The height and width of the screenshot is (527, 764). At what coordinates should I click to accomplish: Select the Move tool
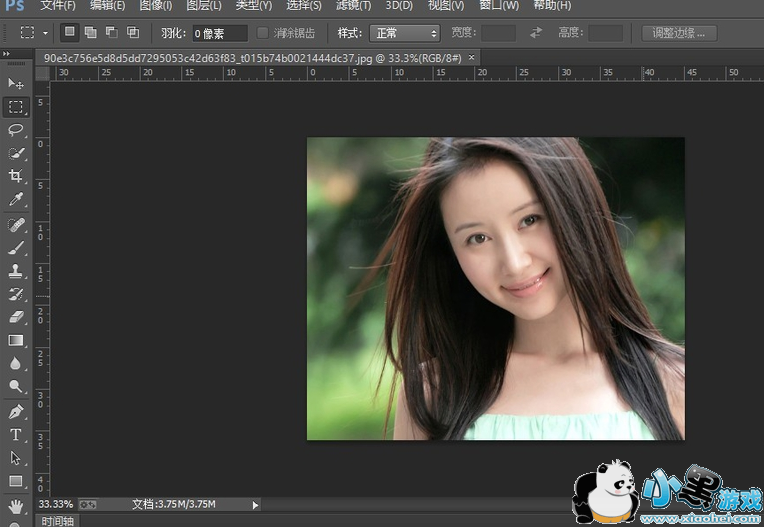[15, 83]
